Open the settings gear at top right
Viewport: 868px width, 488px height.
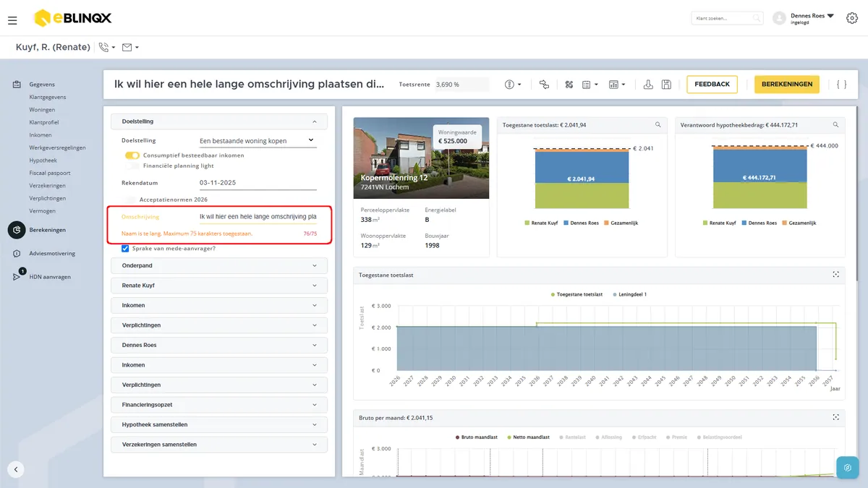pyautogui.click(x=852, y=18)
